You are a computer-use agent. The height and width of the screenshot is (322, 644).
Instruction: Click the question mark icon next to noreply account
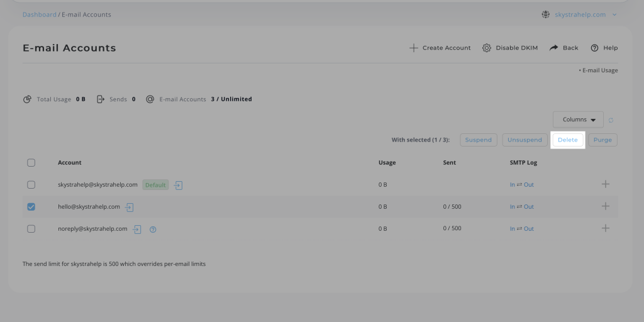(153, 230)
